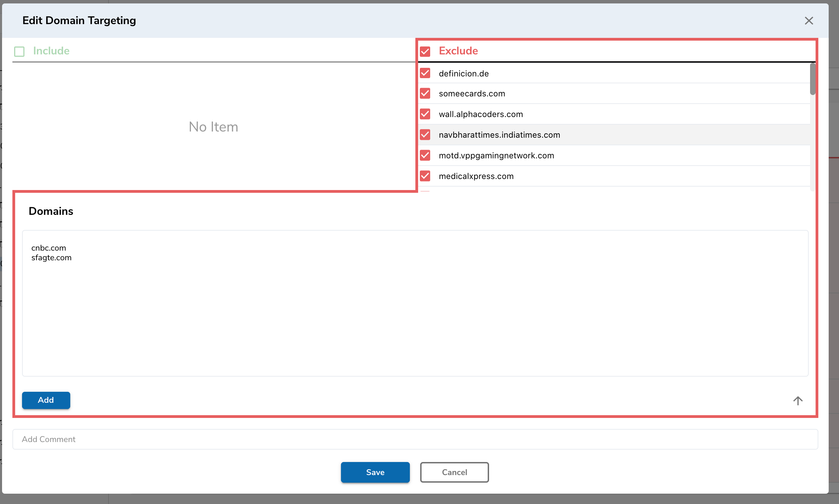This screenshot has width=839, height=504.
Task: Select the Exclude column label
Action: (x=458, y=51)
